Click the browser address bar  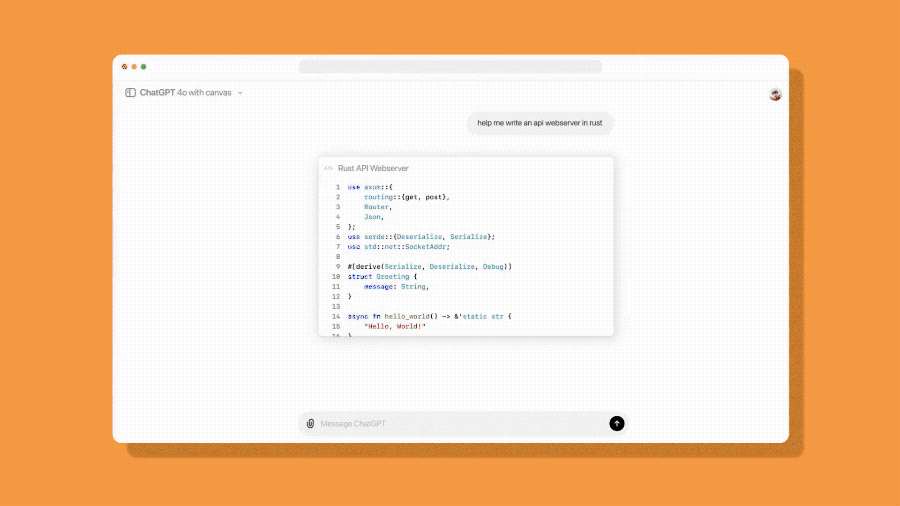[x=450, y=67]
